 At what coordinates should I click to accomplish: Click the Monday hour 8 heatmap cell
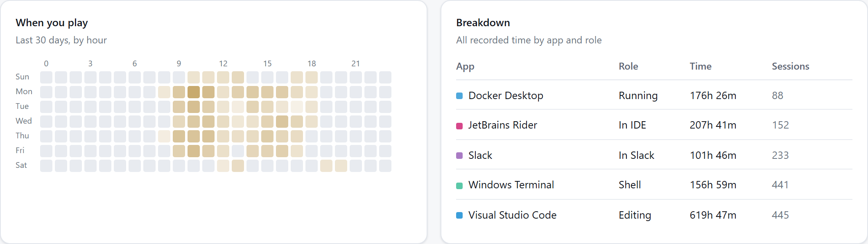164,92
